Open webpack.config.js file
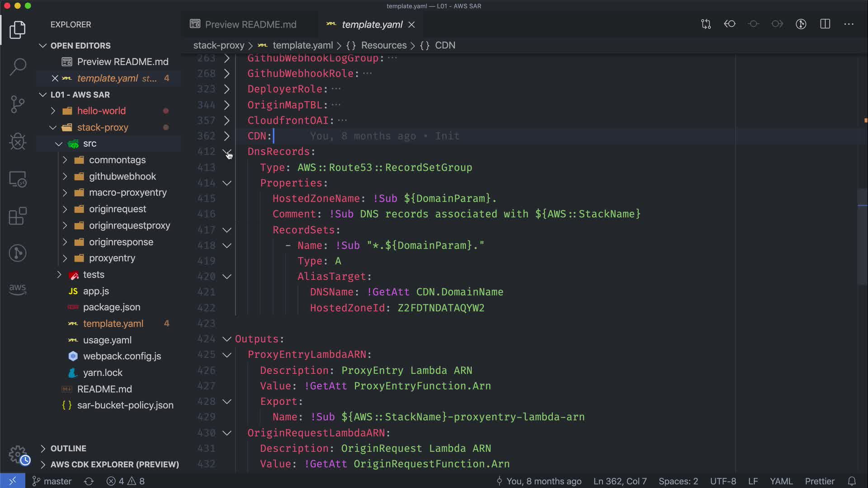This screenshot has width=868, height=488. [122, 356]
